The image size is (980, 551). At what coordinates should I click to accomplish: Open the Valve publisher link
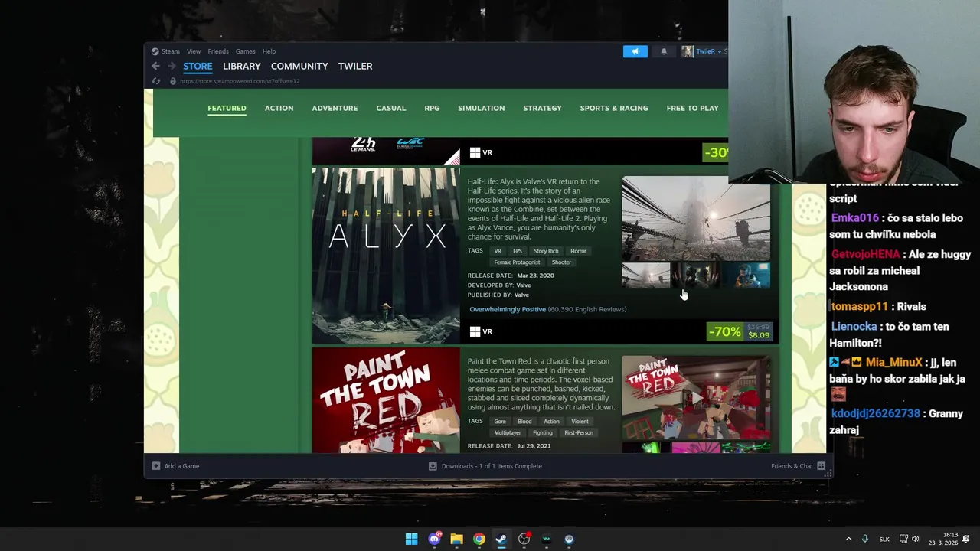[x=521, y=295]
